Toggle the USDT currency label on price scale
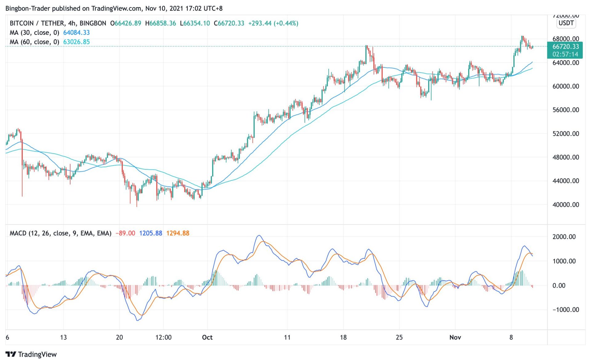 566,23
